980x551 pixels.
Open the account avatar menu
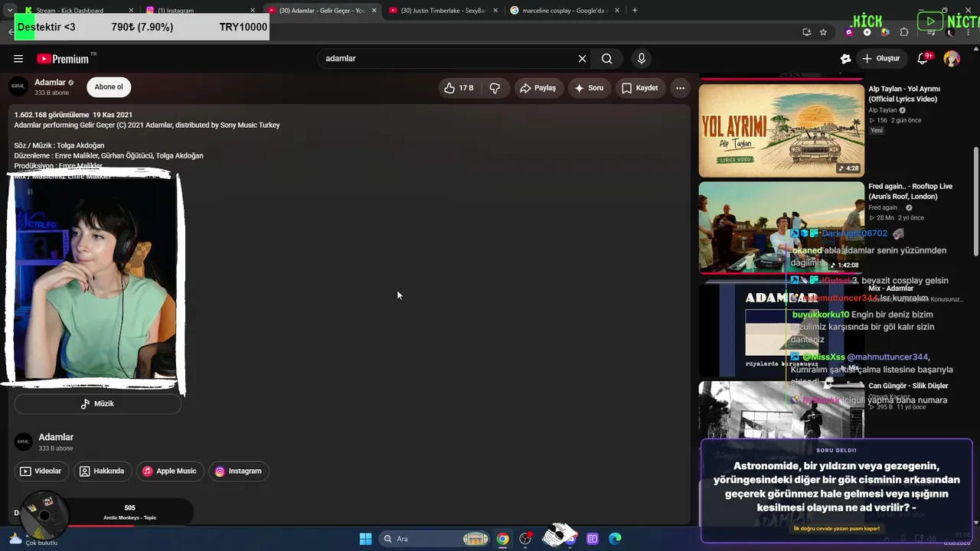952,59
